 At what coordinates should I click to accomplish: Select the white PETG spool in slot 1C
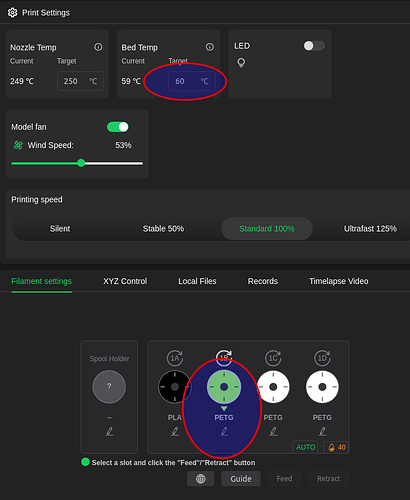(273, 387)
